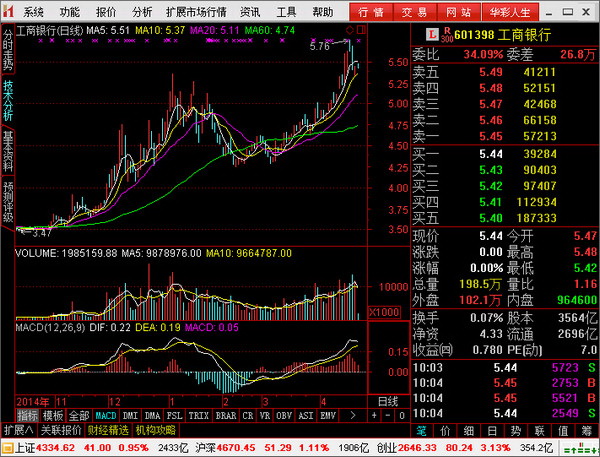The height and width of the screenshot is (457, 600).
Task: Switch to the 分时走势 side tab
Action: point(8,49)
